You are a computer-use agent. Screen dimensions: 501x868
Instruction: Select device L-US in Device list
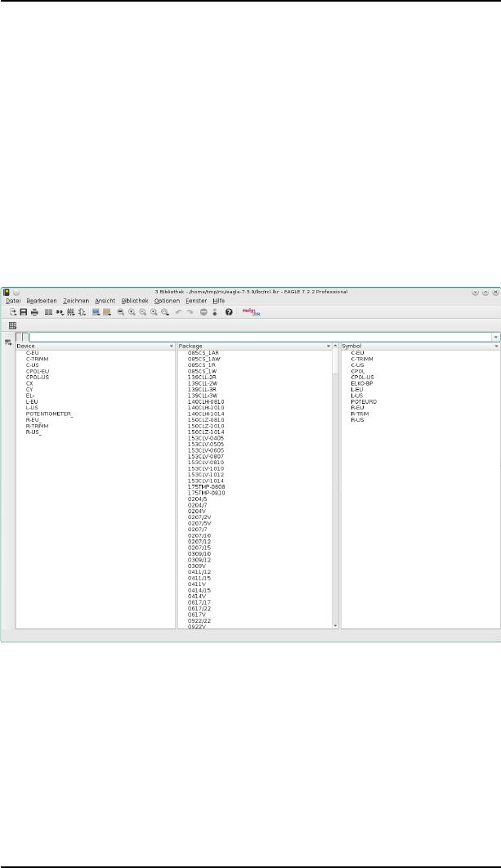tap(32, 407)
